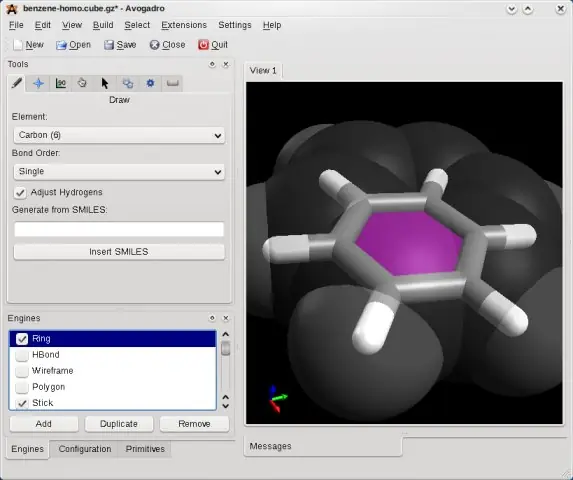Select the Bond Centric Manipulate tool
This screenshot has height=480, width=573.
click(x=61, y=83)
